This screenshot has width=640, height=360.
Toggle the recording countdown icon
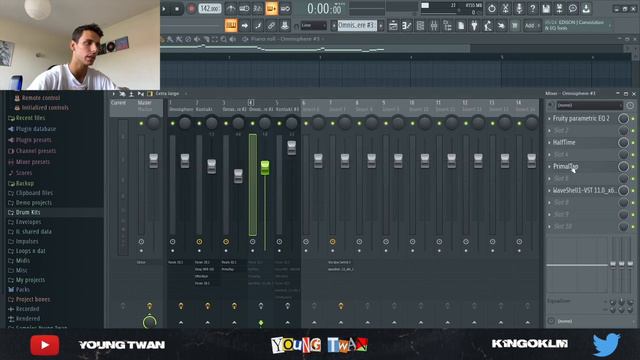[x=258, y=8]
